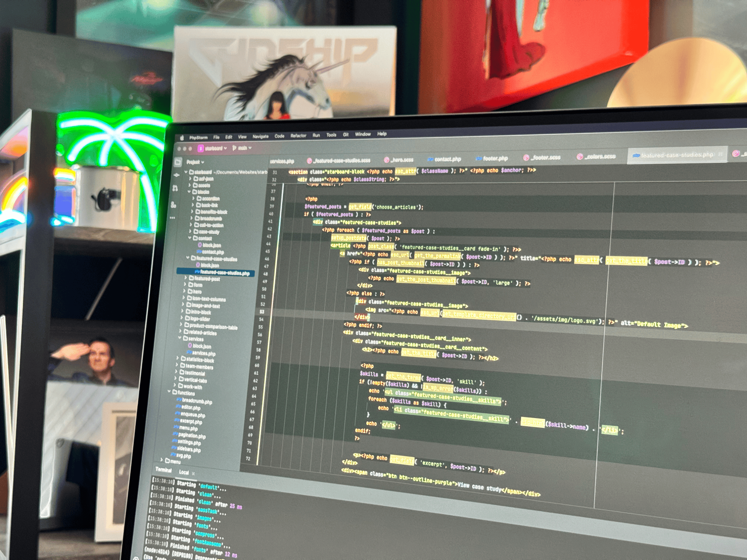This screenshot has width=747, height=560.
Task: Expand the assets folder
Action: click(x=190, y=185)
